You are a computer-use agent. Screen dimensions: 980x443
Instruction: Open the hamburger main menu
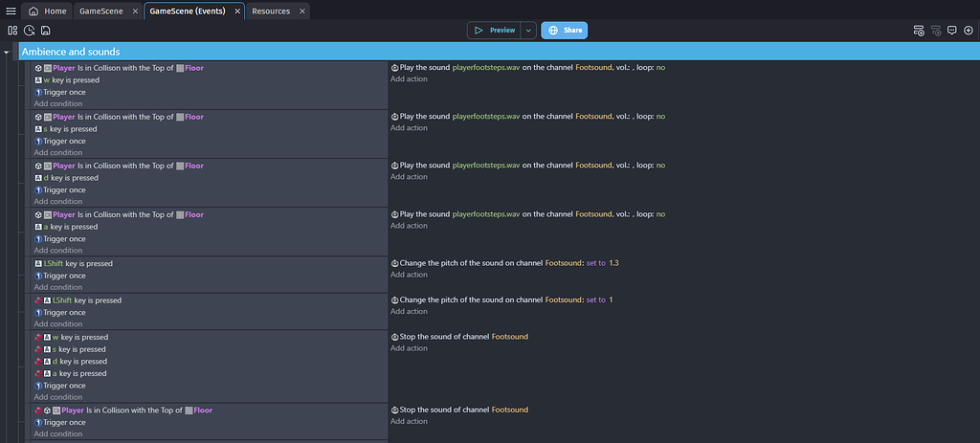(x=11, y=11)
